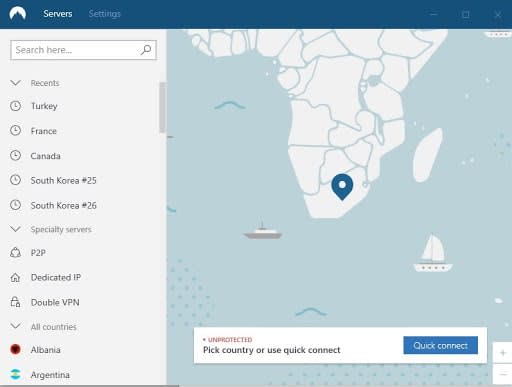Click the Double VPN lock icon
The image size is (512, 387).
coord(15,302)
